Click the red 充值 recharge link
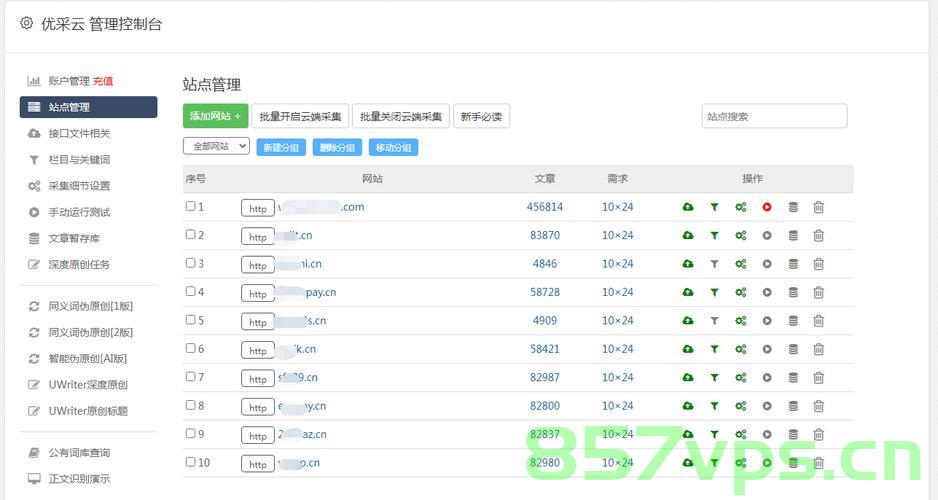Viewport: 938px width, 500px height. pyautogui.click(x=103, y=81)
